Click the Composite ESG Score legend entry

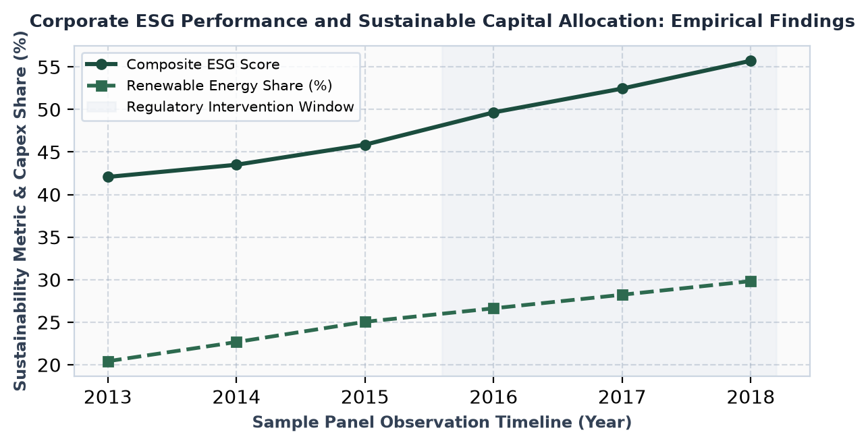[x=184, y=65]
